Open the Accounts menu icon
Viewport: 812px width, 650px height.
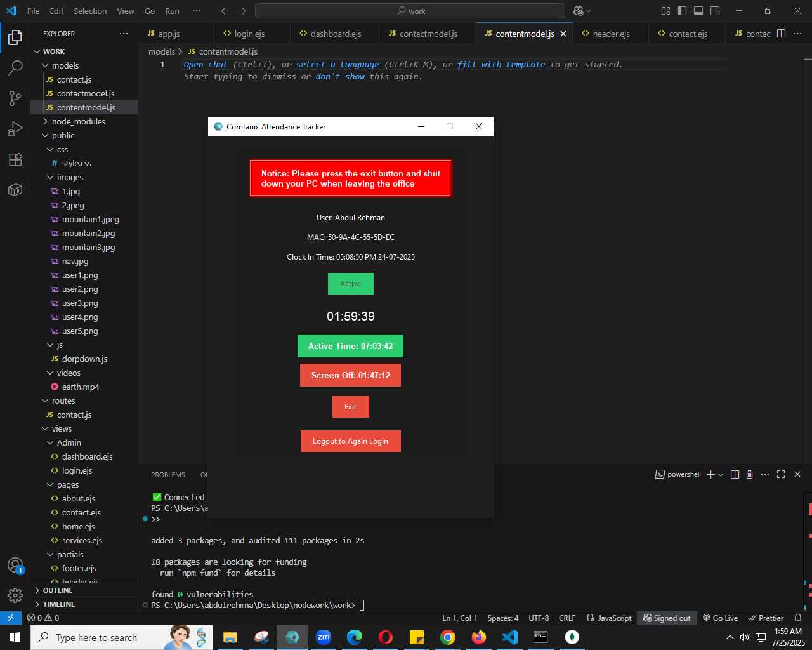pos(15,566)
